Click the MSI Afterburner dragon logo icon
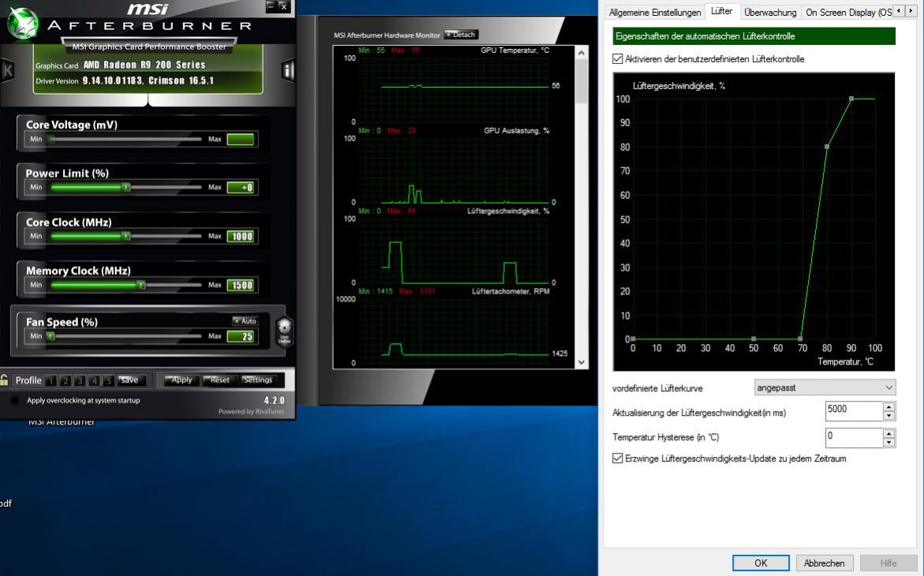The image size is (924, 576). tap(22, 23)
